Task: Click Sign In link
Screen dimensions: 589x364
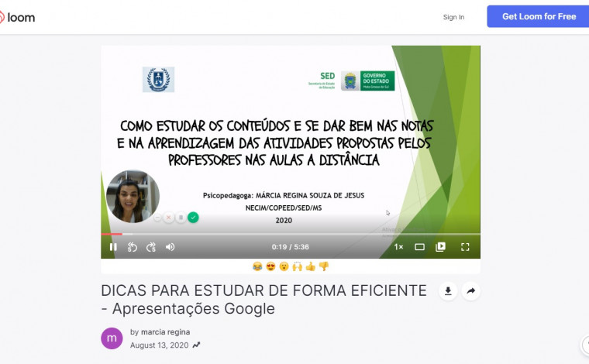Action: click(x=453, y=17)
